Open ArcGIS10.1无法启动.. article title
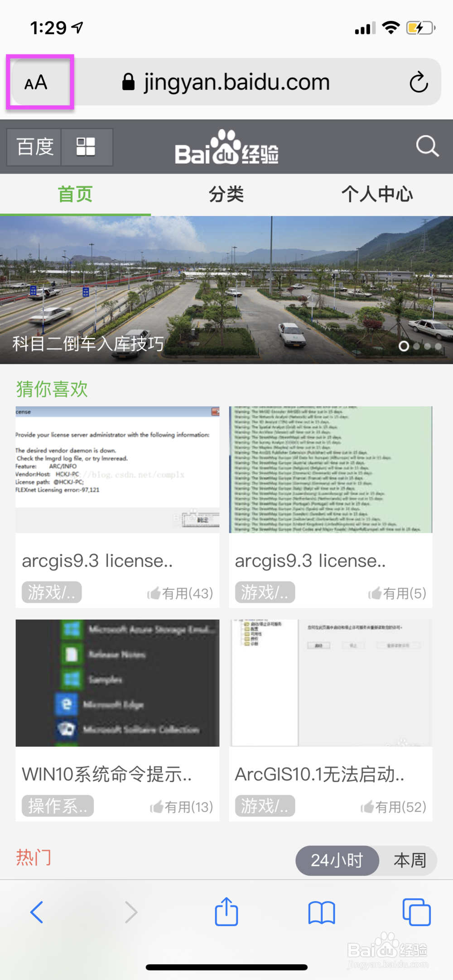 coord(319,774)
